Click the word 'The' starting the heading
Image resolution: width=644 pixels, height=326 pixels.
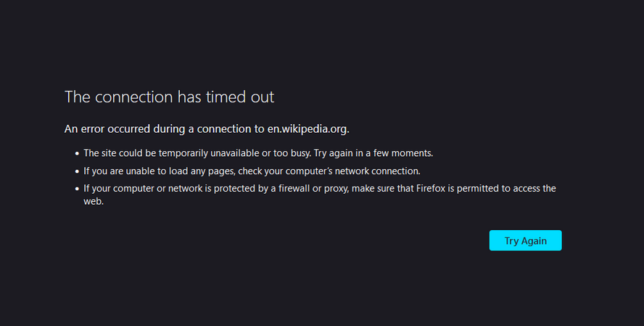pos(78,97)
